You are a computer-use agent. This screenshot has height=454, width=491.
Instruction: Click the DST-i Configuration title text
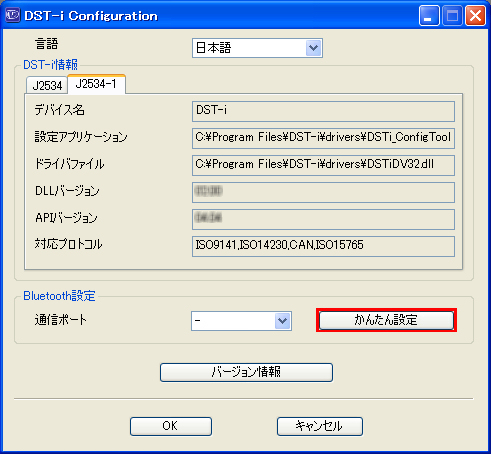tap(91, 16)
